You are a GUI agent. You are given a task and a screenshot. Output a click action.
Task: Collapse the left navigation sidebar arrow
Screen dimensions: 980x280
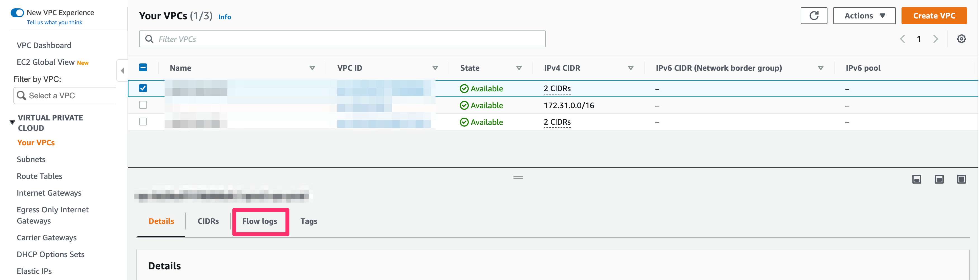tap(122, 70)
